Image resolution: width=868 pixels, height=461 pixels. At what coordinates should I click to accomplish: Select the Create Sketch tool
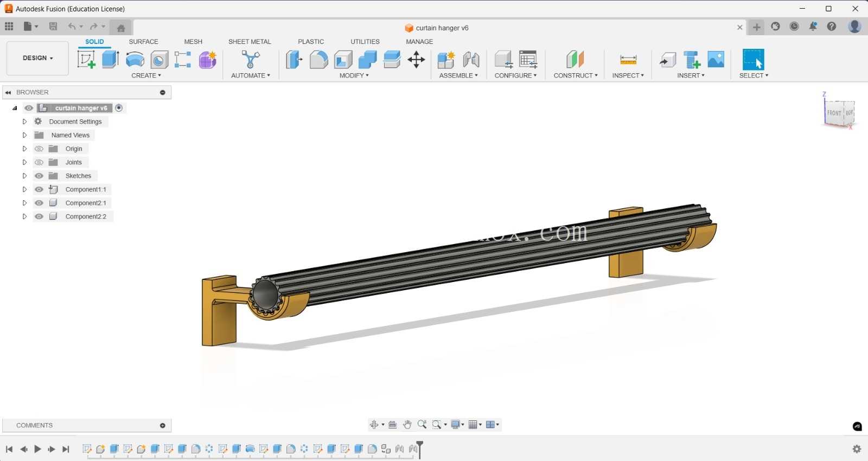pos(86,59)
